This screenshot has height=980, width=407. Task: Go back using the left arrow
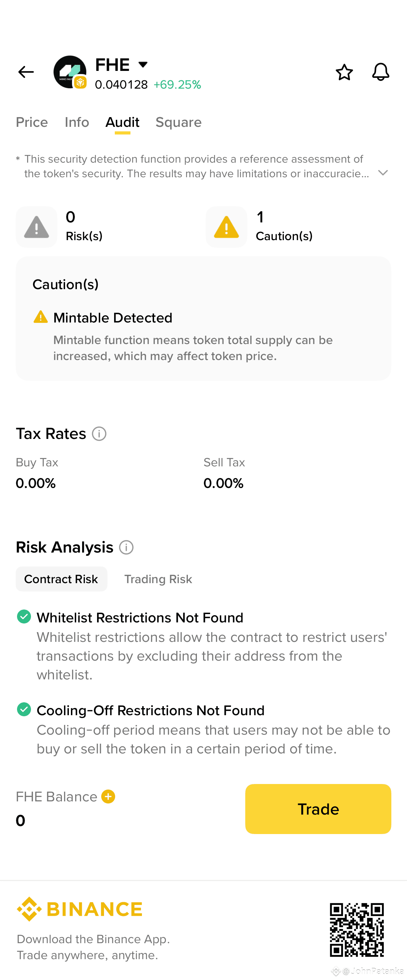coord(26,72)
